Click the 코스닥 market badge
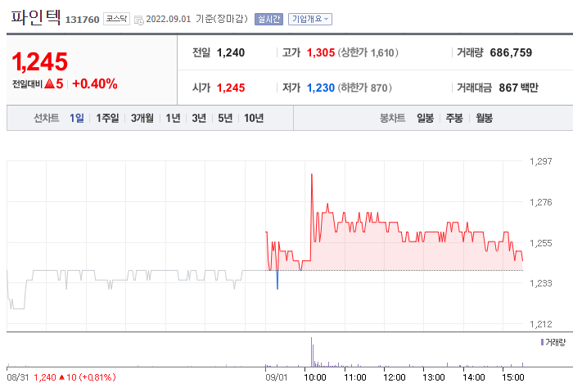 tap(116, 19)
